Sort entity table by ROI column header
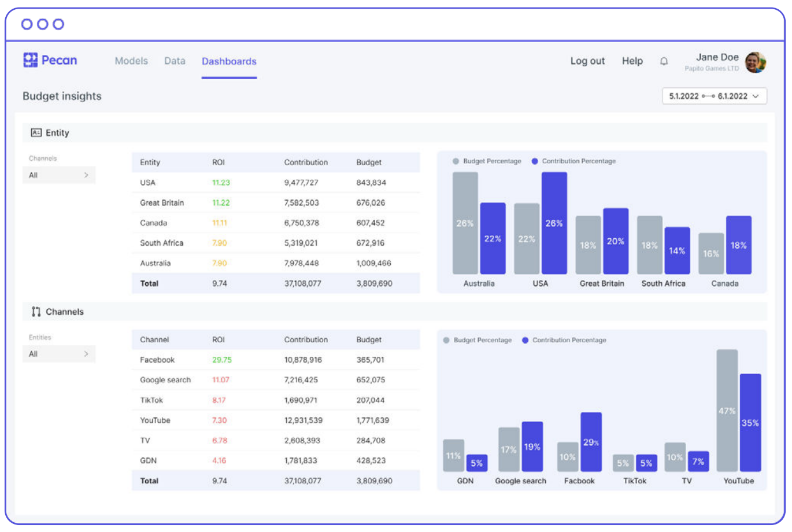 [219, 162]
